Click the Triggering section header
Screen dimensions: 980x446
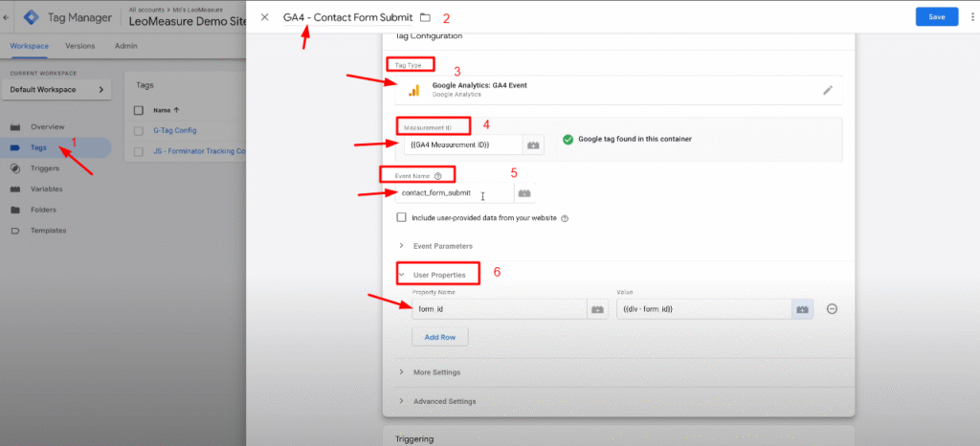[x=415, y=439]
